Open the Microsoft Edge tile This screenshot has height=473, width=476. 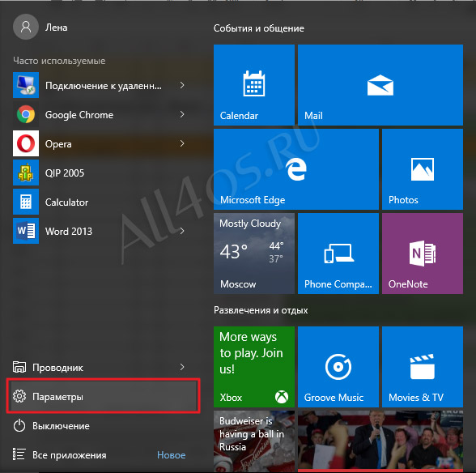coord(296,169)
